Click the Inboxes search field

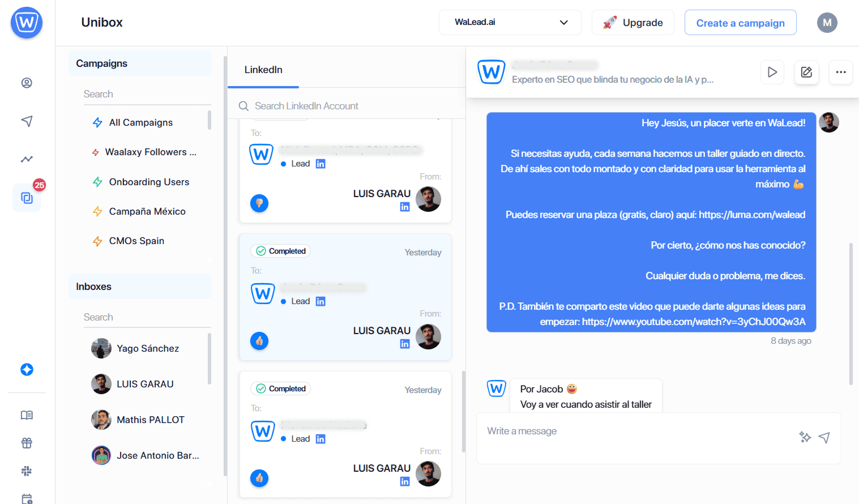[x=147, y=317]
